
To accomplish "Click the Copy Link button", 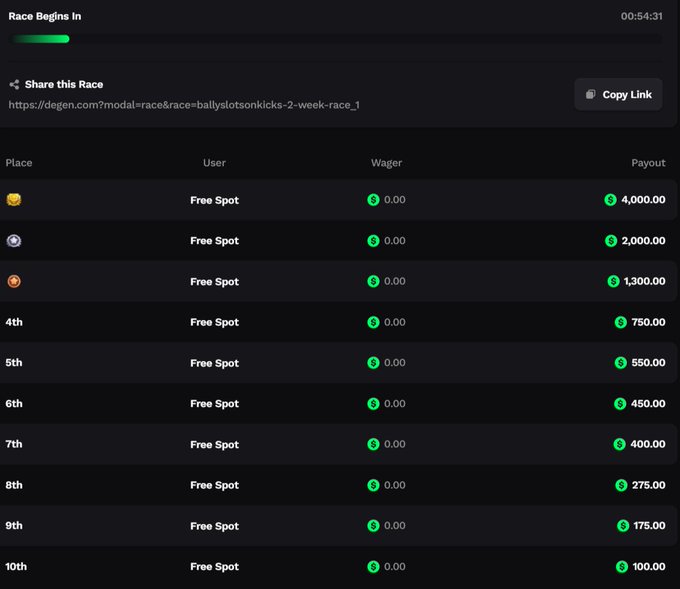I will pos(618,94).
